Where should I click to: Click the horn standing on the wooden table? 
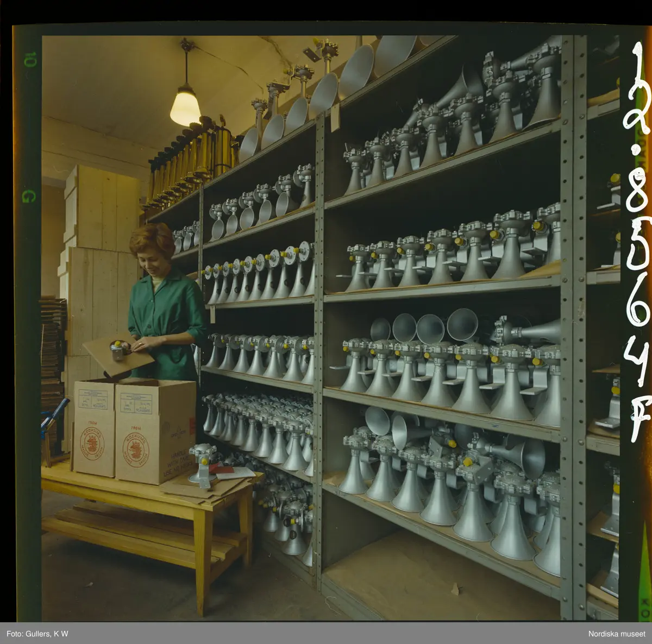pos(200,464)
